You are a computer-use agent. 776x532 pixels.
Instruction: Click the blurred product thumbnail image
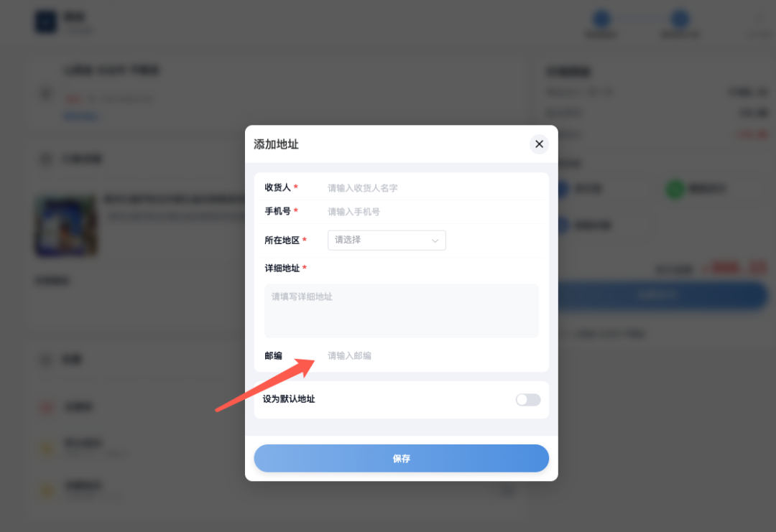66,226
